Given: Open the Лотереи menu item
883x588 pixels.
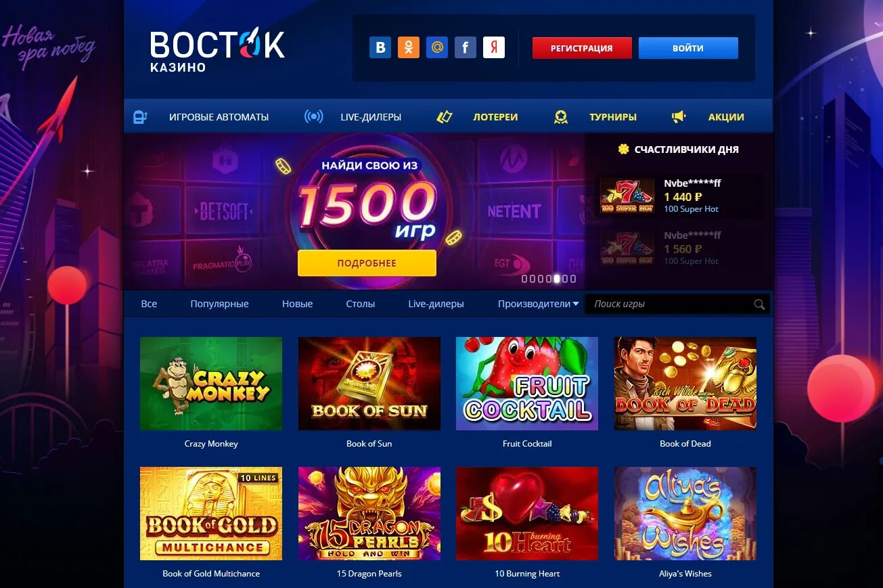Looking at the screenshot, I should pyautogui.click(x=495, y=117).
